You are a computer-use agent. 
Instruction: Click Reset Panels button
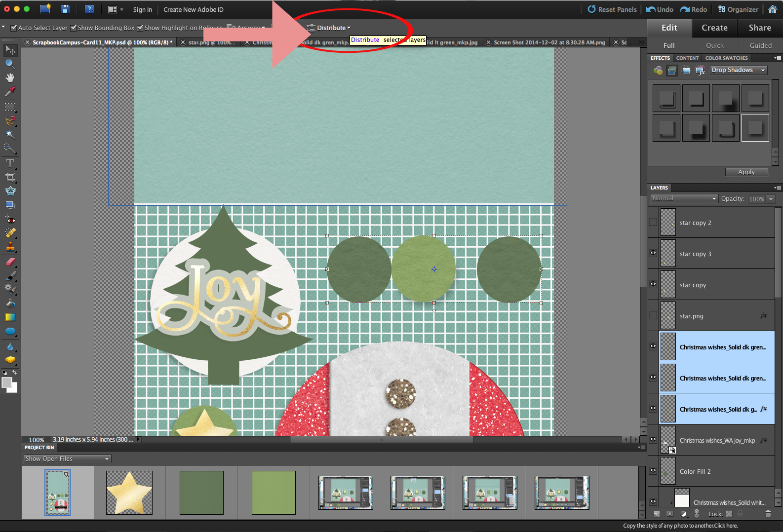(x=612, y=9)
